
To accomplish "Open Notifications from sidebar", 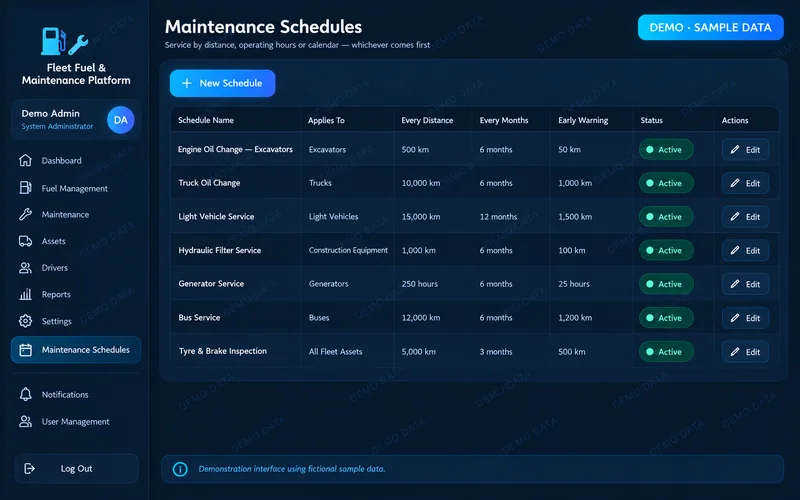I will 76,394.
